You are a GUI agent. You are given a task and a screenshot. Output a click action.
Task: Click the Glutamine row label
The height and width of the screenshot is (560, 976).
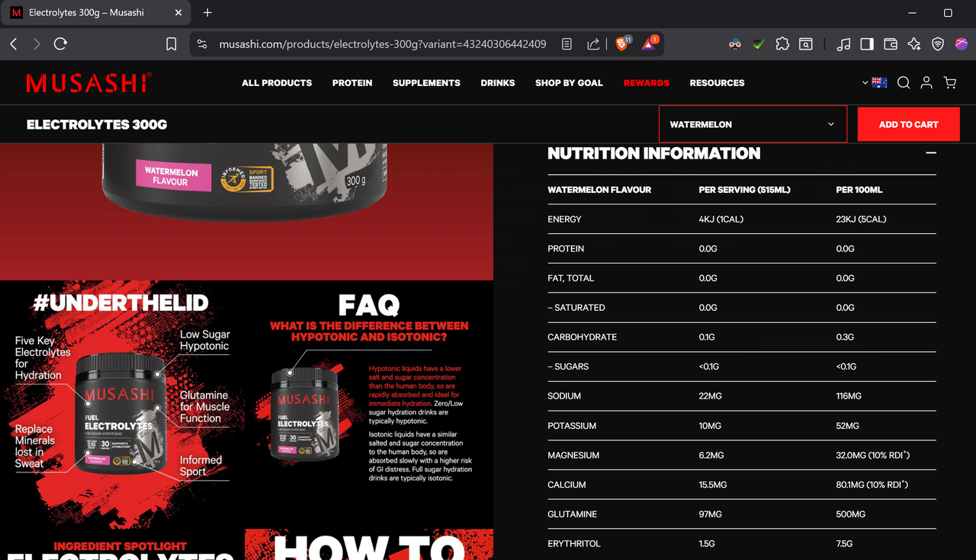572,514
